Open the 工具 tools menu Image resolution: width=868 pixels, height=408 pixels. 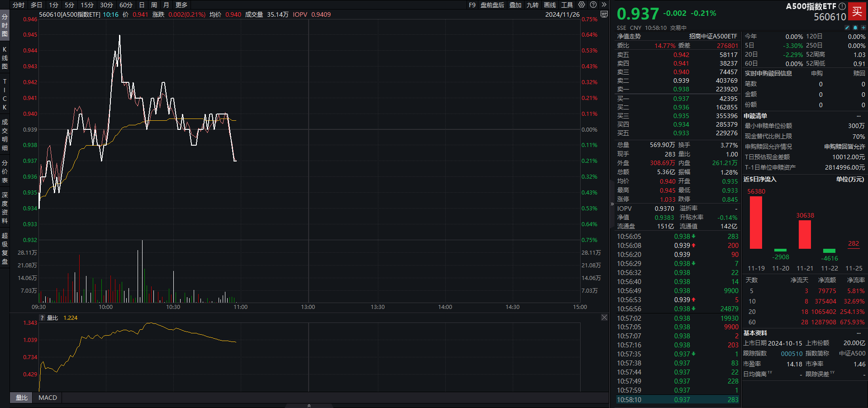(567, 5)
